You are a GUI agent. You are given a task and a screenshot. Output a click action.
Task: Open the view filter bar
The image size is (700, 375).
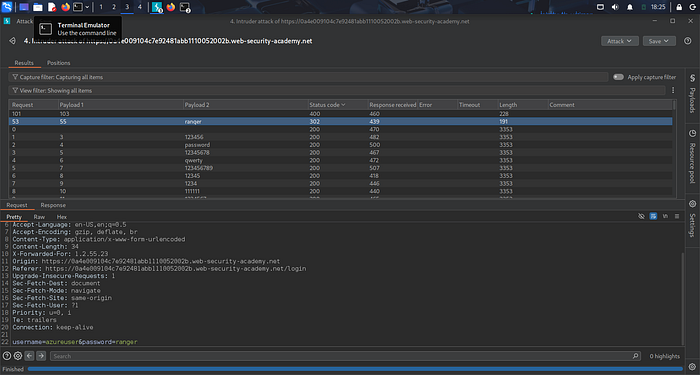click(337, 91)
